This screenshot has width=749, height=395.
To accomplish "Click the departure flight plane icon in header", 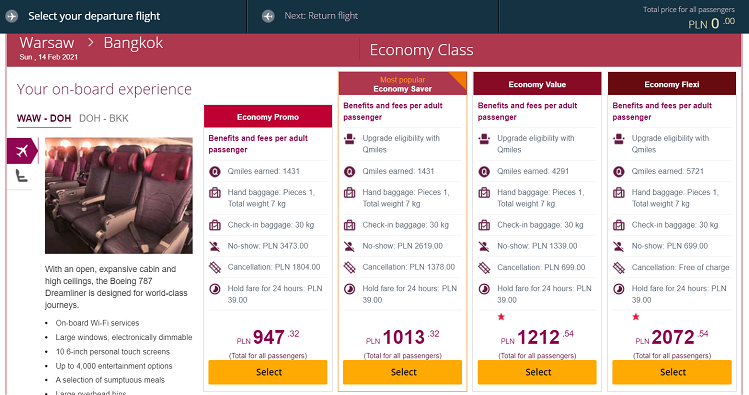I will (11, 16).
